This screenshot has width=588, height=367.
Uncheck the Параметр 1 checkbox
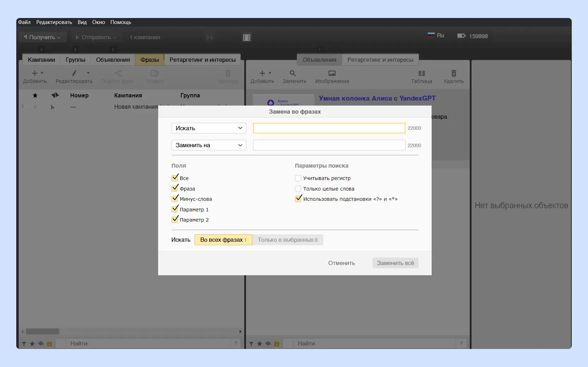[x=175, y=209]
